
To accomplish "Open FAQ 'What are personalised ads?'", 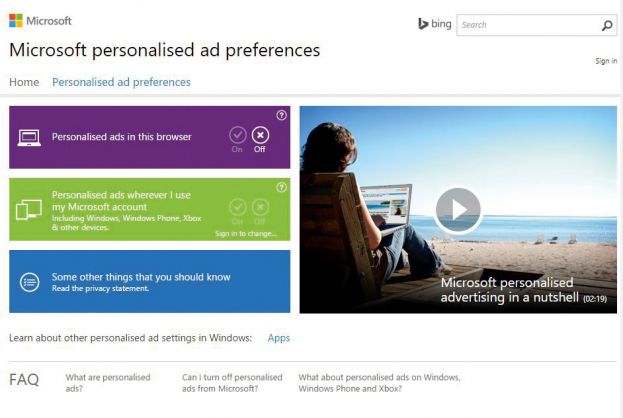I will [108, 382].
